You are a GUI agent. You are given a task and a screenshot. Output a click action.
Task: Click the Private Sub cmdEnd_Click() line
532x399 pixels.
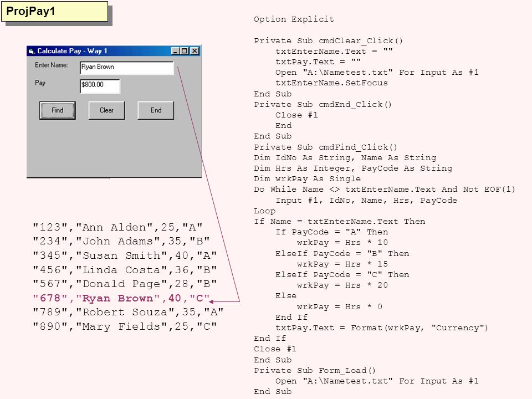(323, 105)
